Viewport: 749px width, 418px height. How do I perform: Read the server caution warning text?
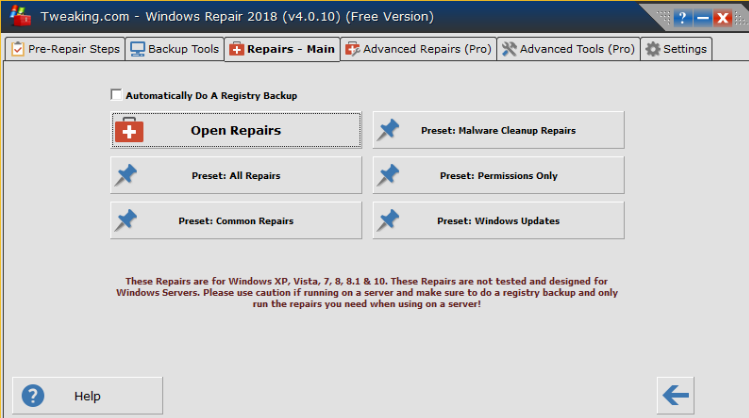click(x=367, y=292)
